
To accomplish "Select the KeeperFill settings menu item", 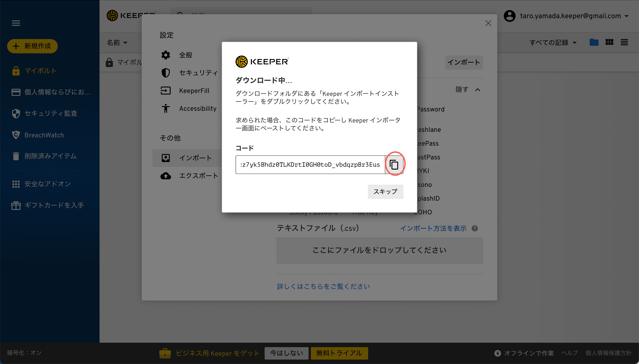I will [194, 91].
